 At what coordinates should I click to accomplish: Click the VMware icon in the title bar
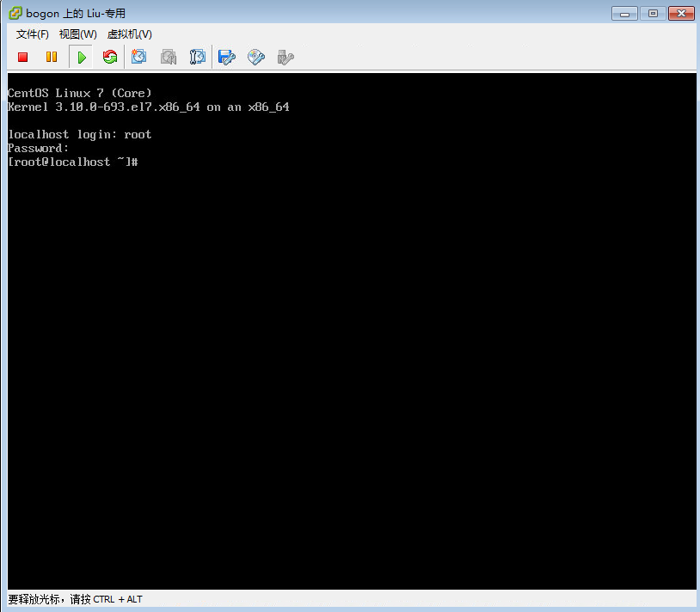(15, 13)
